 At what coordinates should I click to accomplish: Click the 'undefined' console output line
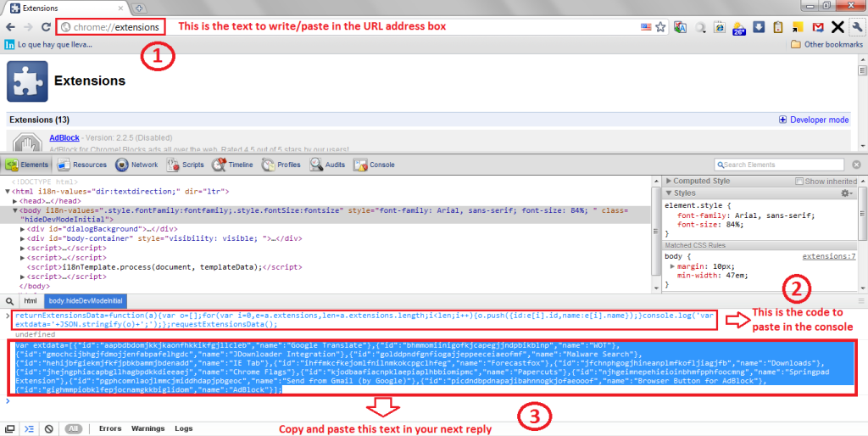36,334
